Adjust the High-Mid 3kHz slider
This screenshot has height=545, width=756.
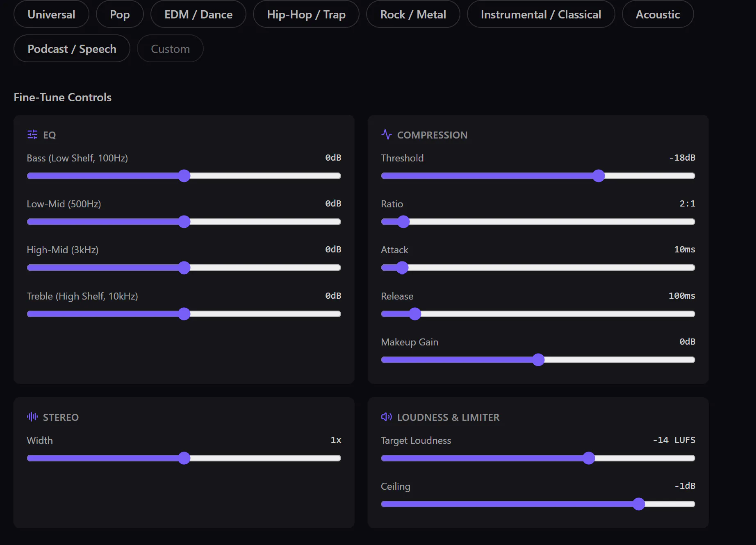coord(184,268)
